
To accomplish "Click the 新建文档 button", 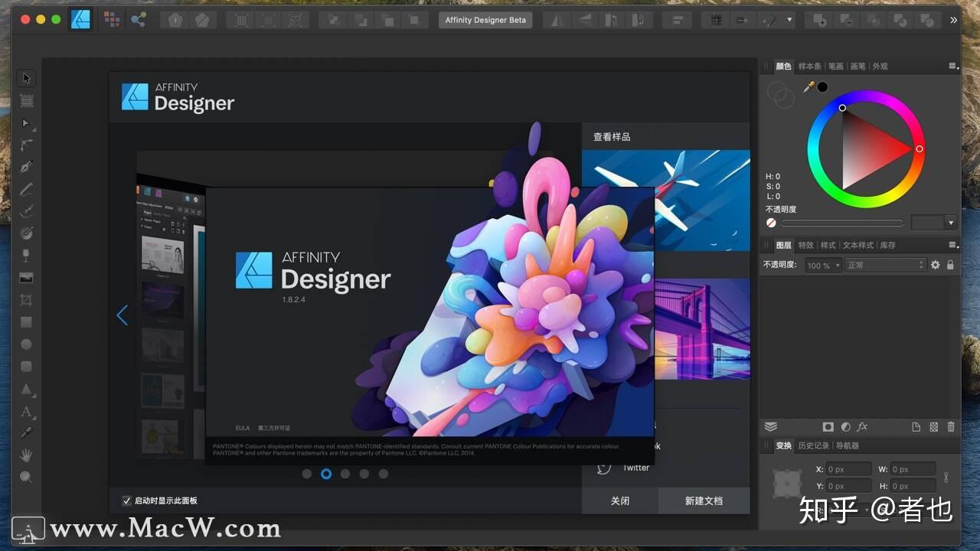I will 704,500.
